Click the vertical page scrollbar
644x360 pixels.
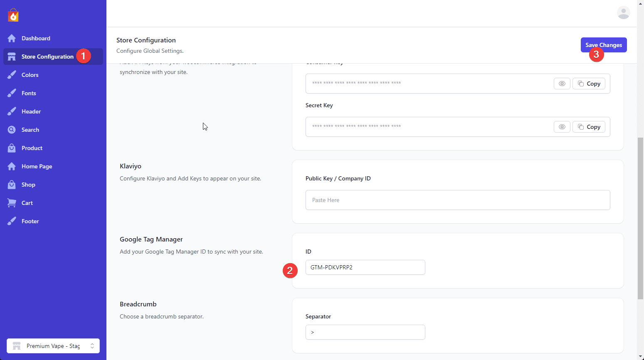[640, 218]
